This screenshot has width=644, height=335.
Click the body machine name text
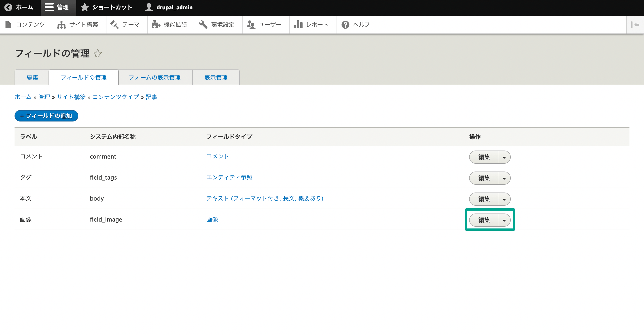[97, 199]
